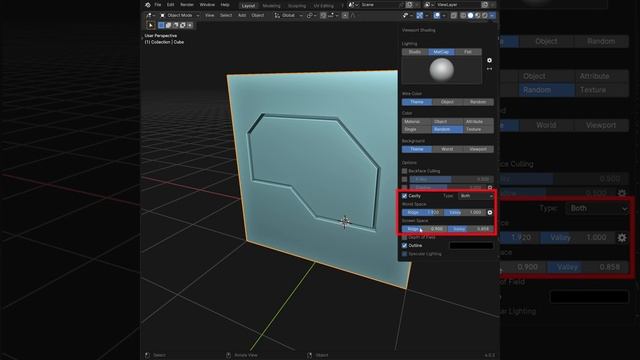Set selection mode to invert selection
Image resolution: width=640 pixels, height=360 pixels.
(182, 25)
